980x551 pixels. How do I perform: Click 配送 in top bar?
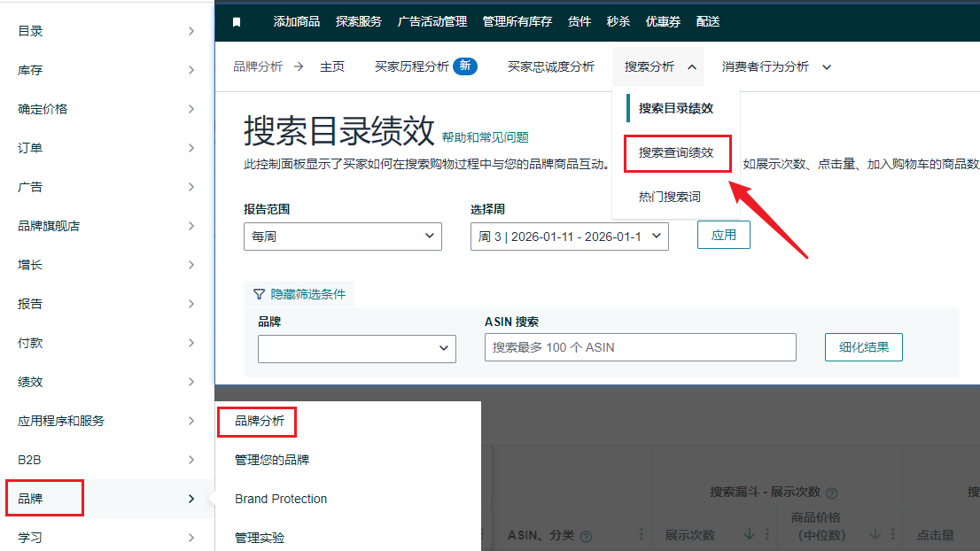tap(707, 22)
